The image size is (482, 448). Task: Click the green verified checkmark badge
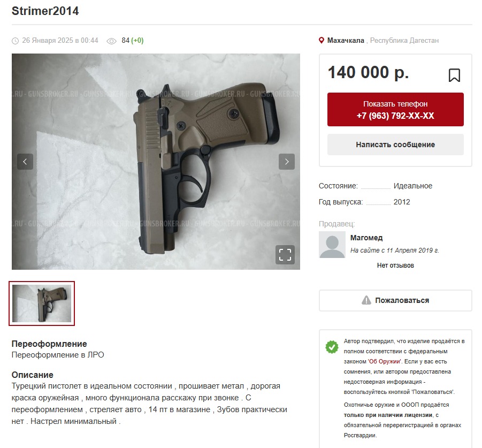332,347
